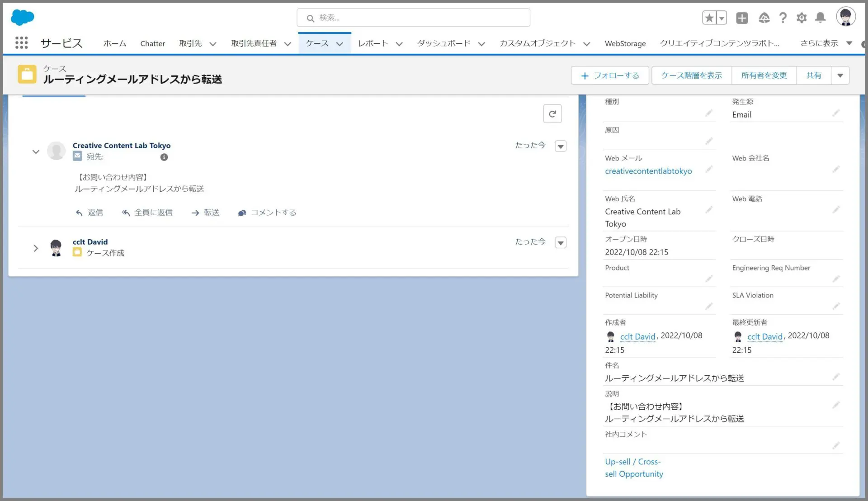
Task: Refresh the email feed with the refresh icon
Action: click(552, 113)
